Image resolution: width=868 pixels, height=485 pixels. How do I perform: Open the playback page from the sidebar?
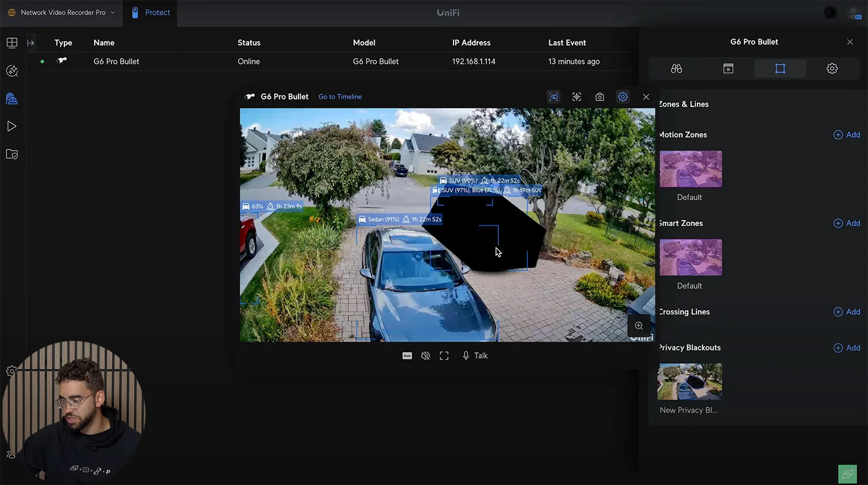[12, 126]
